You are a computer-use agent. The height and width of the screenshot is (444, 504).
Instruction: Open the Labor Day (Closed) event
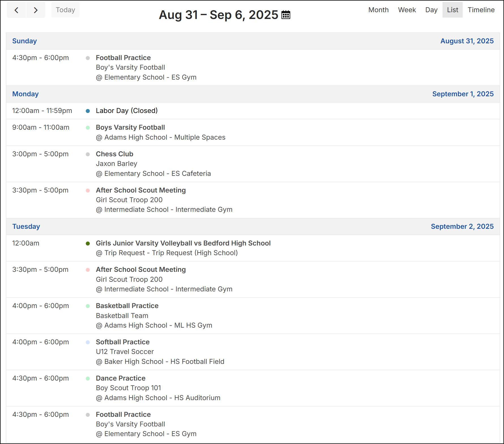[127, 111]
